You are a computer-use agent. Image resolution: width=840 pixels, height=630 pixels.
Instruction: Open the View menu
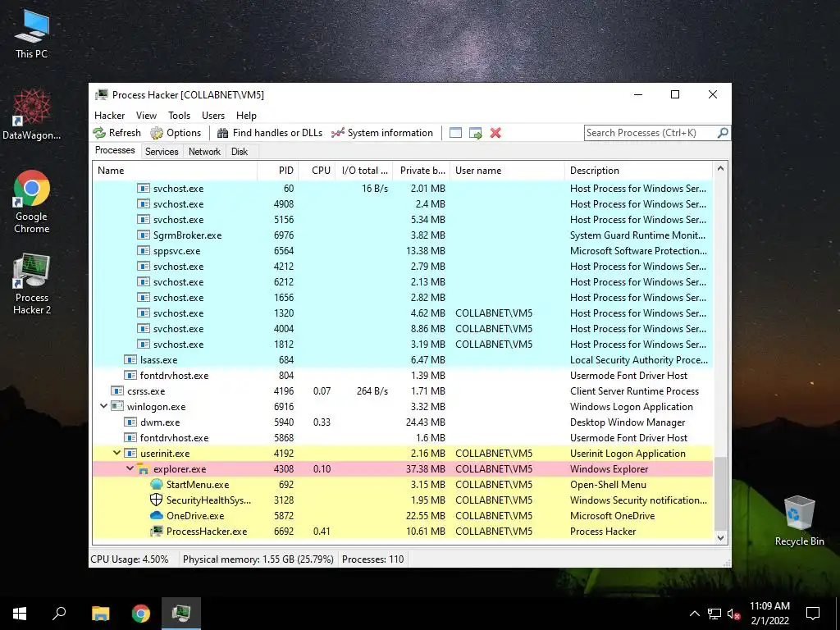pos(146,116)
